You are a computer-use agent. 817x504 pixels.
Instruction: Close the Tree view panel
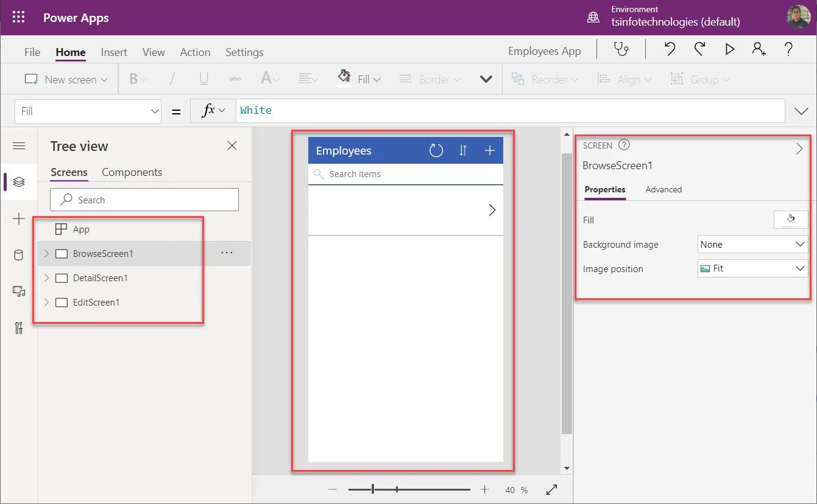tap(232, 145)
